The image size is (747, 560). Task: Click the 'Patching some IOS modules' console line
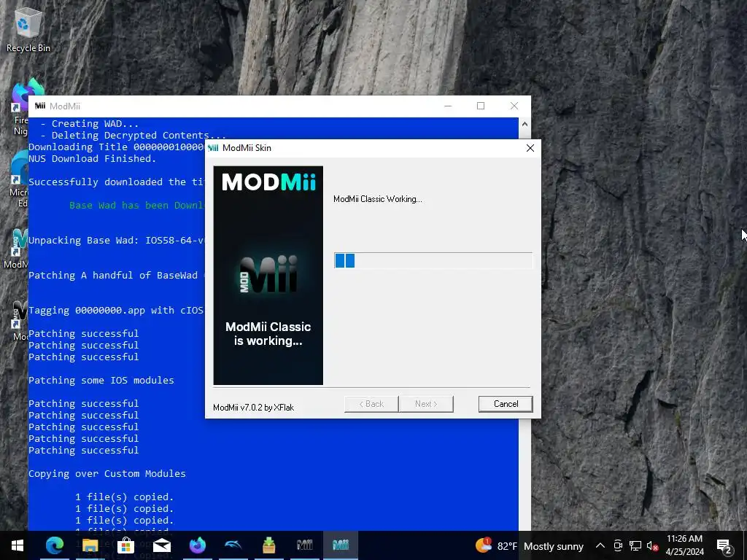click(101, 381)
